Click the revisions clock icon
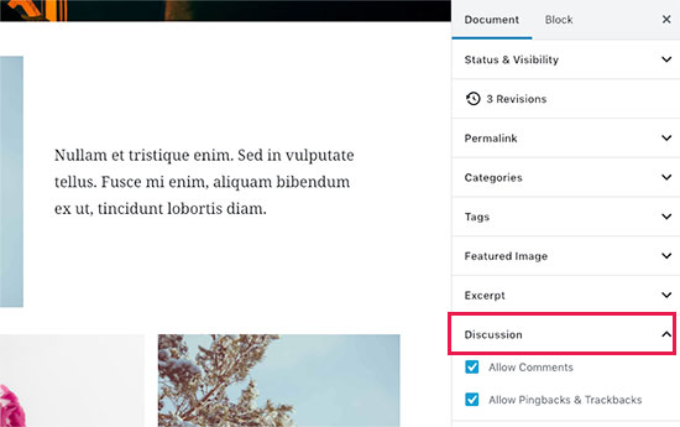 coord(473,99)
